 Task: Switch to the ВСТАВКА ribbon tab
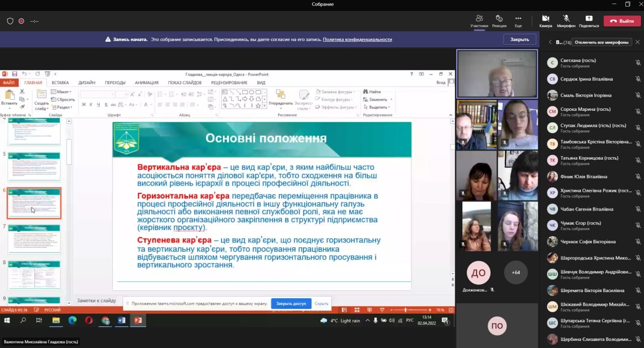click(x=60, y=83)
